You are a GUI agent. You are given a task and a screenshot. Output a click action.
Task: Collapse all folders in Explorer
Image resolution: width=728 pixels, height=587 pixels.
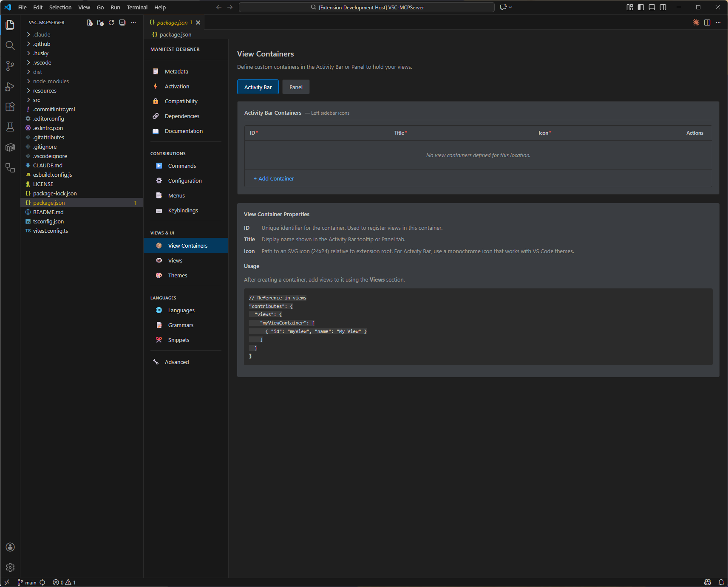[x=122, y=23]
